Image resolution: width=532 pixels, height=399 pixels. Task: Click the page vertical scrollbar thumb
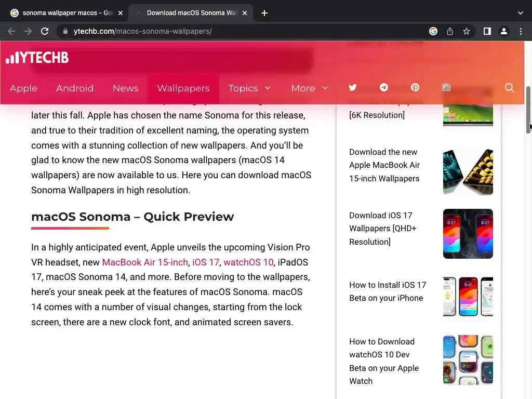click(x=528, y=110)
